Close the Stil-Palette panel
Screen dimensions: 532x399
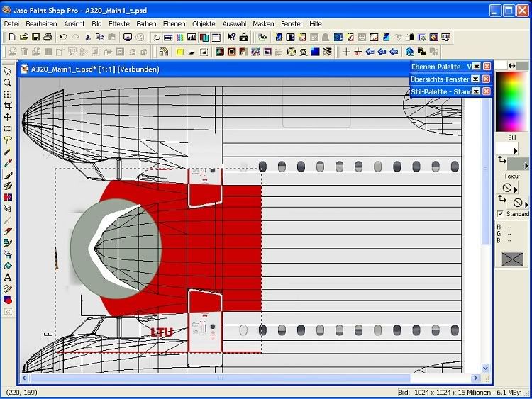pyautogui.click(x=487, y=91)
